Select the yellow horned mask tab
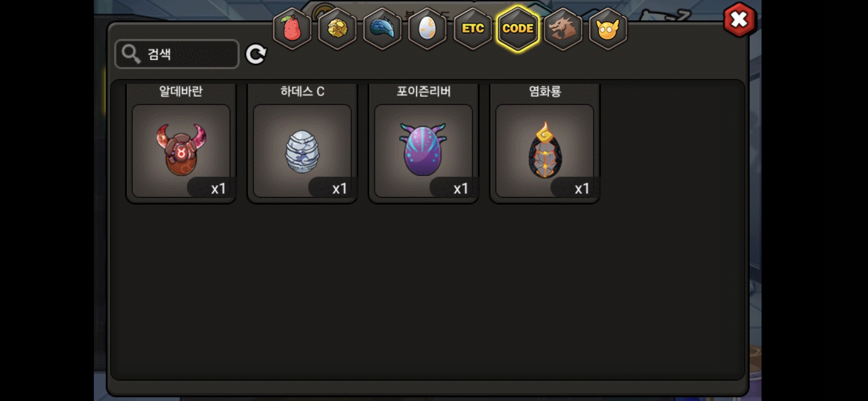The image size is (868, 401). tap(608, 29)
